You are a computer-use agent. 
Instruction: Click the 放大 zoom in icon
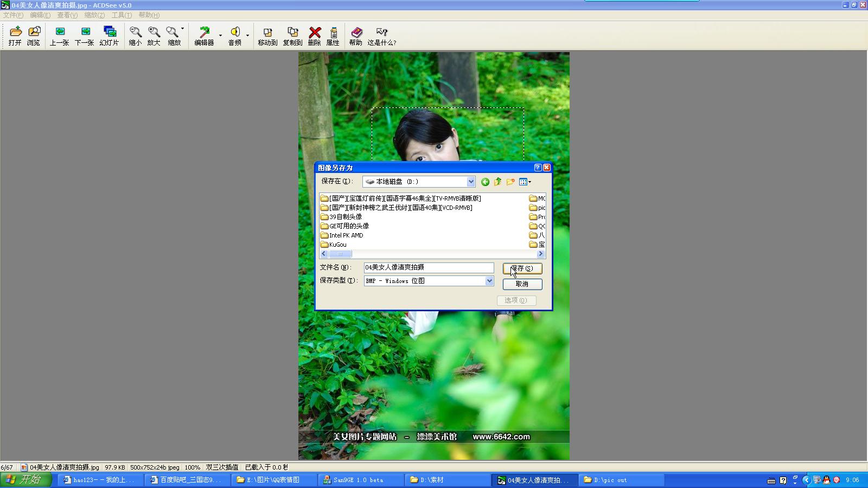point(154,36)
